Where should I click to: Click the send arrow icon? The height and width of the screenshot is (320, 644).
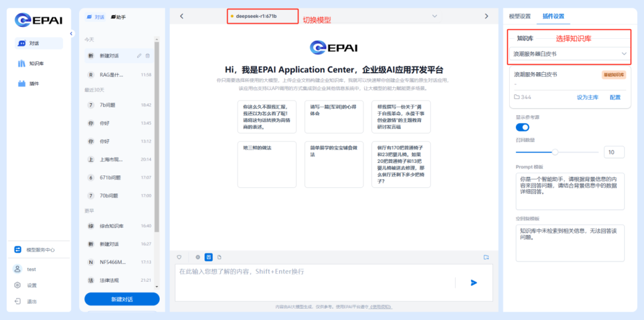click(x=473, y=282)
